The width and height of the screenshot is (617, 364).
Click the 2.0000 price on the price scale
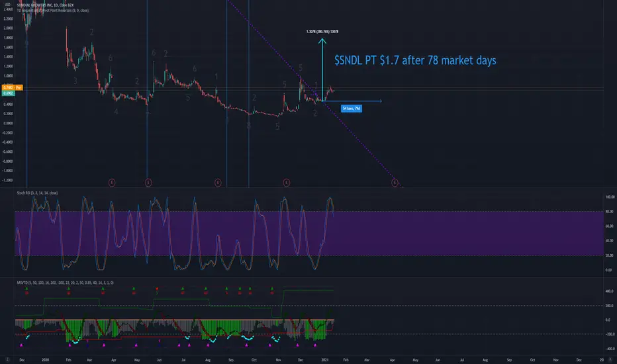(x=8, y=28)
